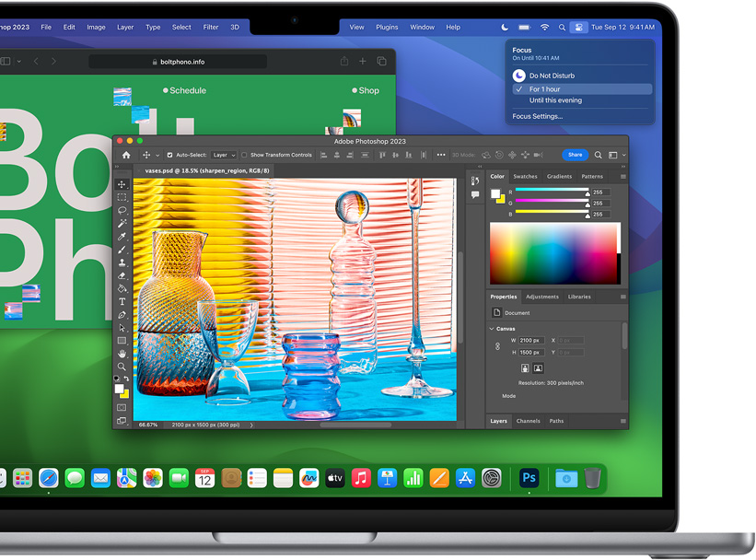This screenshot has height=560, width=756.
Task: Select the Eyedropper tool
Action: pos(122,237)
